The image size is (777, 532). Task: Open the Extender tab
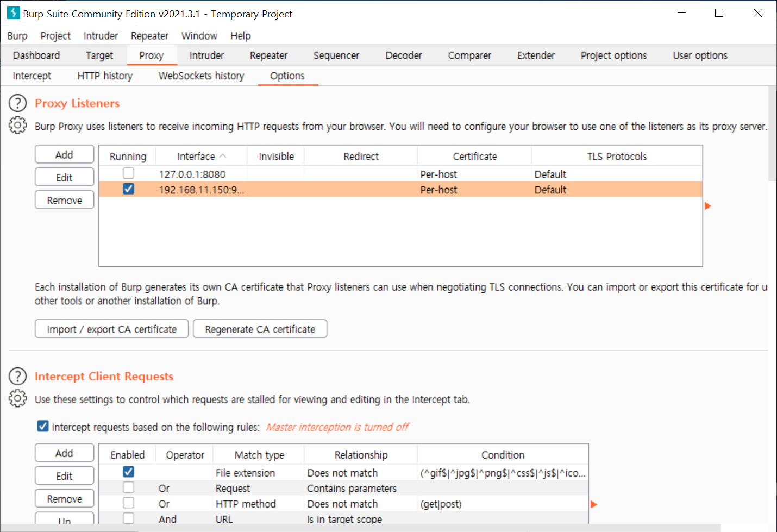[536, 55]
